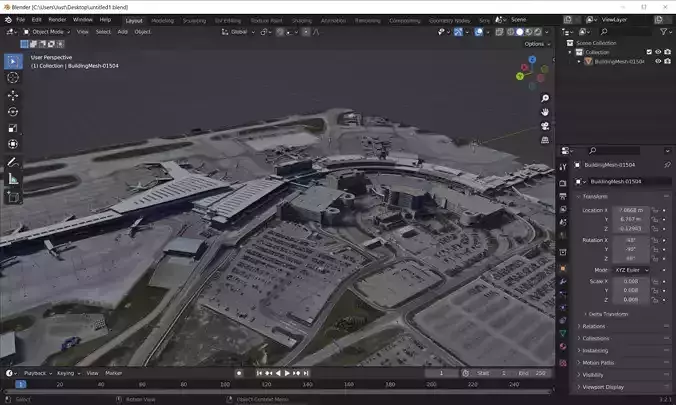Screen dimensions: 676x405
Task: Open the File menu
Action: 20,20
